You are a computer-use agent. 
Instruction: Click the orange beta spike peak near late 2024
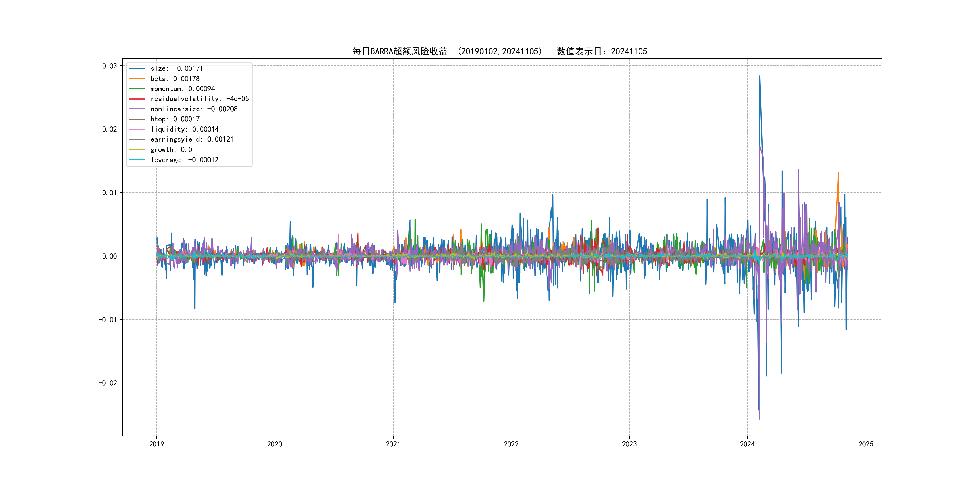(838, 173)
